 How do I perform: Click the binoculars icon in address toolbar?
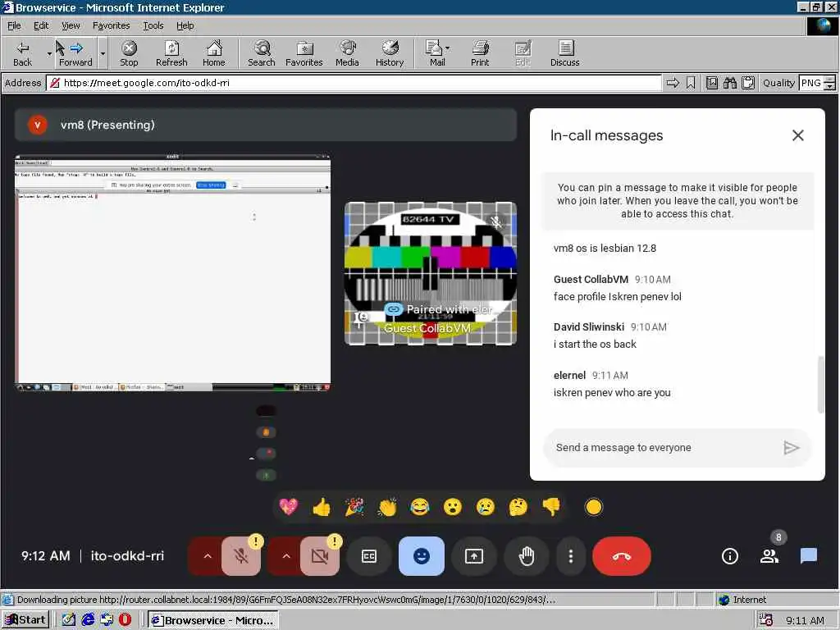click(729, 83)
